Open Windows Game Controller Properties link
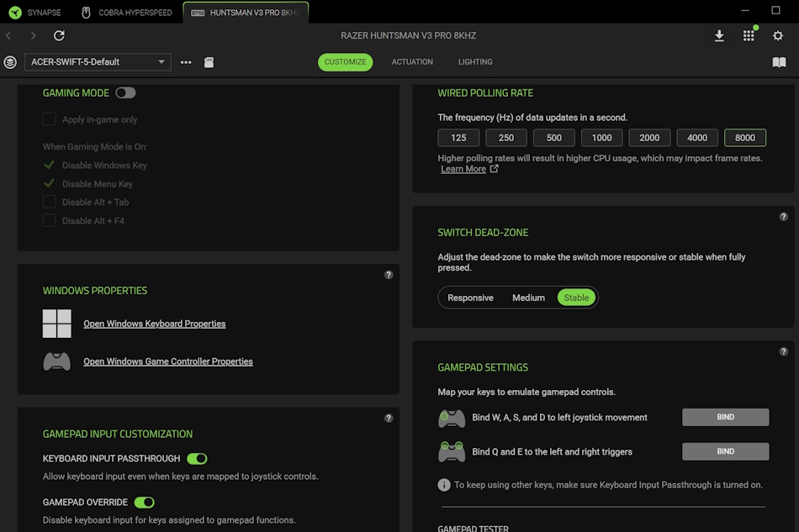 168,361
